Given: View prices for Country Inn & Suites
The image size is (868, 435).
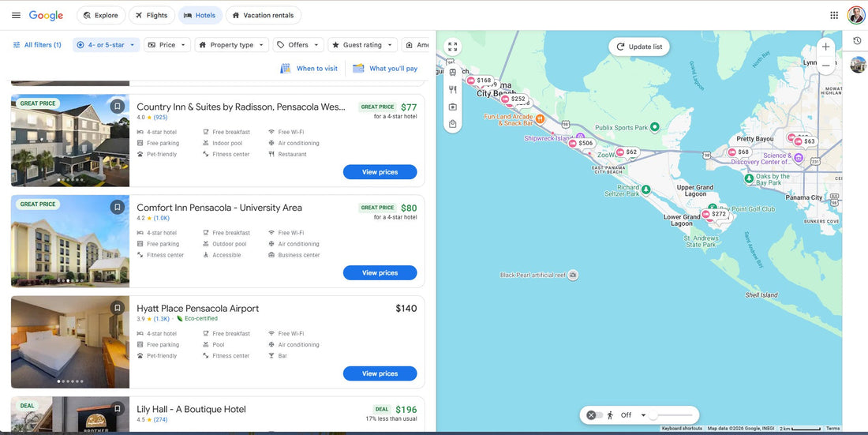Looking at the screenshot, I should [x=380, y=172].
